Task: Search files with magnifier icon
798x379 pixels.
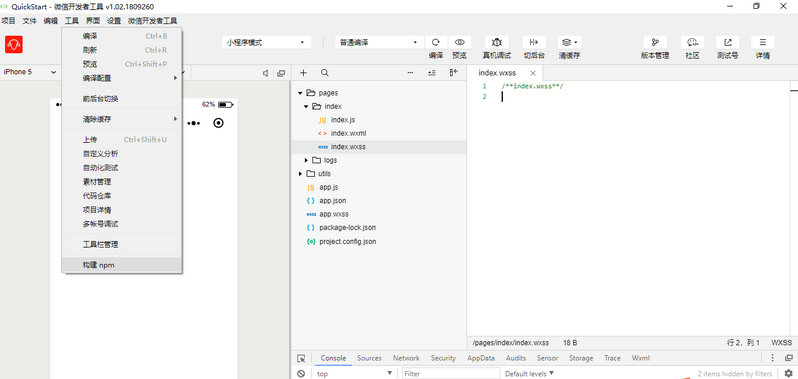Action: click(x=325, y=73)
